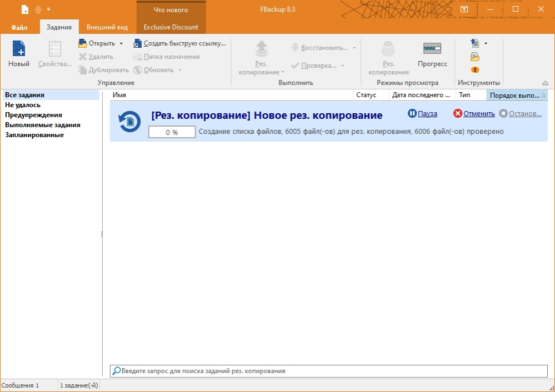The width and height of the screenshot is (555, 392).
Task: Click the Рез. копирование upload icon in Выполнить
Action: (x=261, y=49)
